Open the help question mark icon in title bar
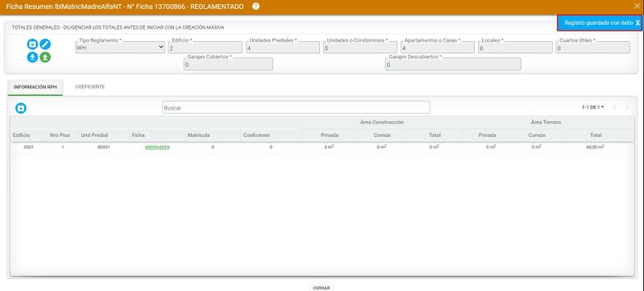The height and width of the screenshot is (291, 644). pyautogui.click(x=256, y=6)
